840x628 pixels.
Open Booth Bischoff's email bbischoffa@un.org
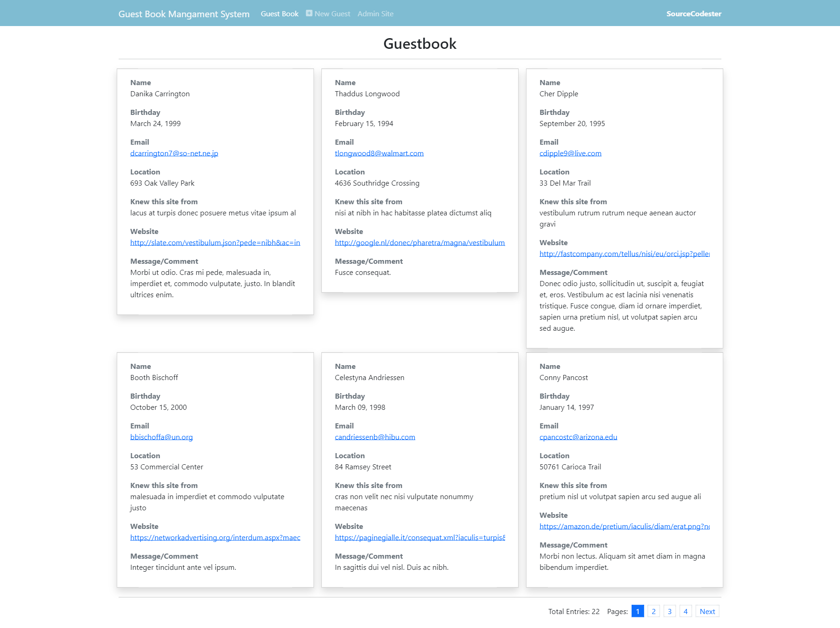tap(161, 437)
